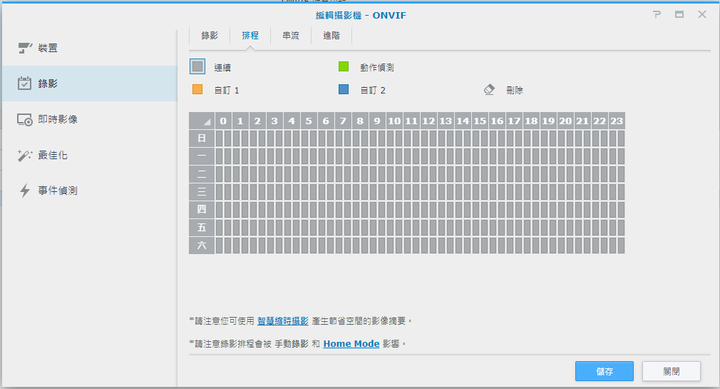Pick the gray 連續 continuous swatch
This screenshot has width=720, height=389.
point(197,67)
